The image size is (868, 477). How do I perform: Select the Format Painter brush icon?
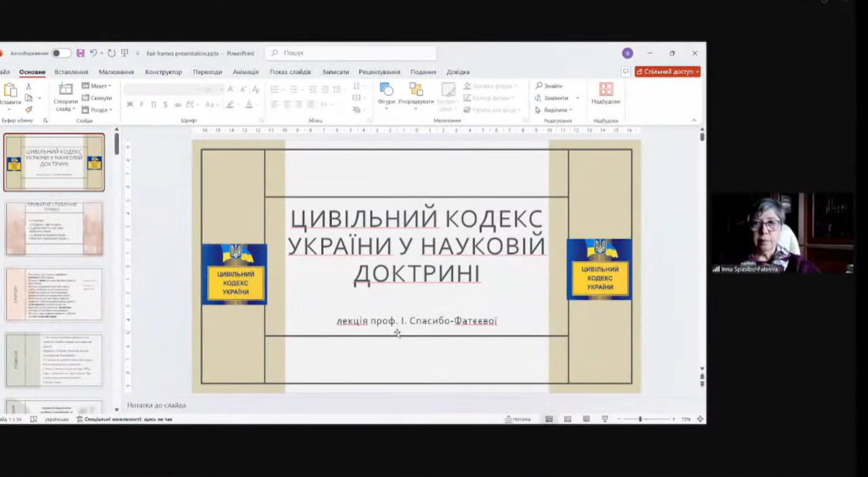pos(29,110)
